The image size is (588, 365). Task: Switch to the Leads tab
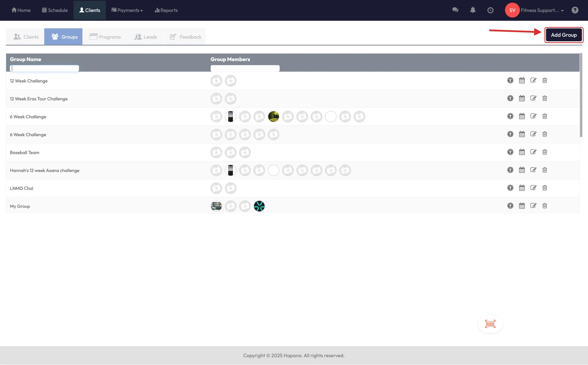pos(146,37)
